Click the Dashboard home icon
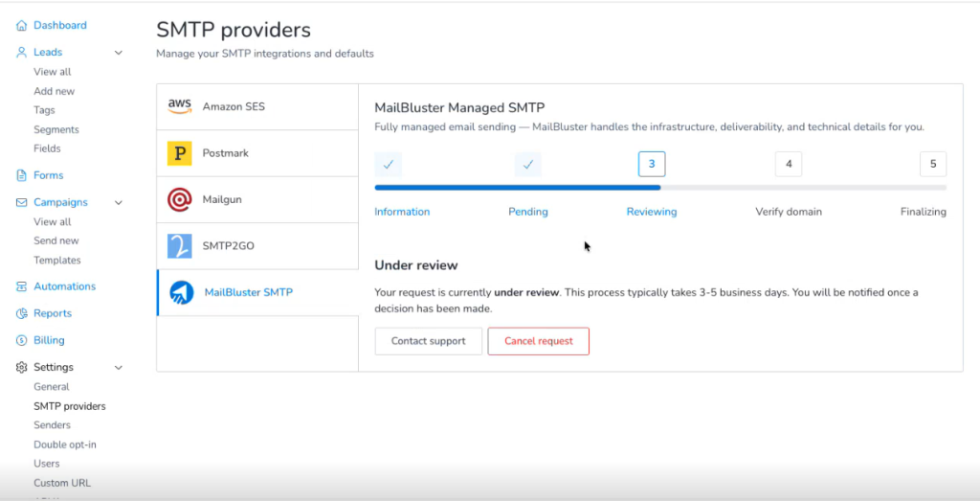 click(22, 26)
